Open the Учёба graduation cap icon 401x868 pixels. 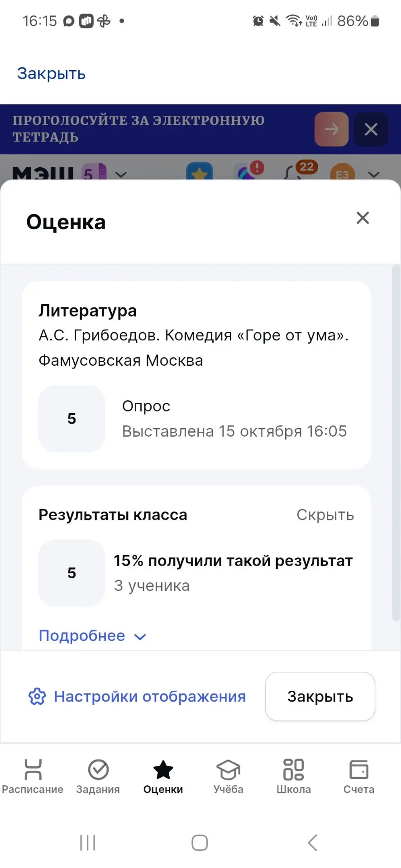point(228,770)
